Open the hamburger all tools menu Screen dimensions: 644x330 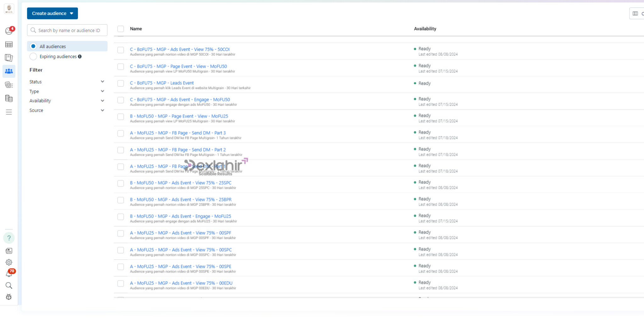[9, 112]
